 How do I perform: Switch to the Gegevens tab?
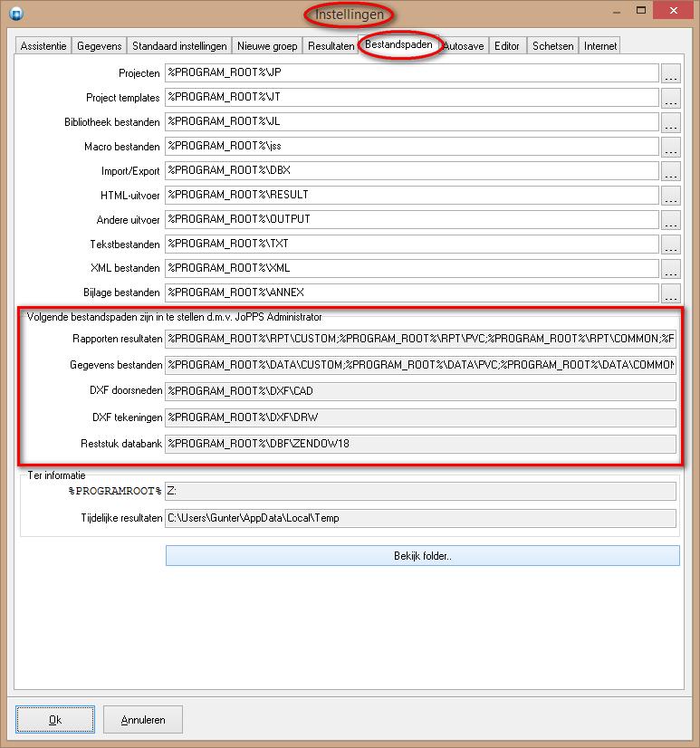pos(100,46)
